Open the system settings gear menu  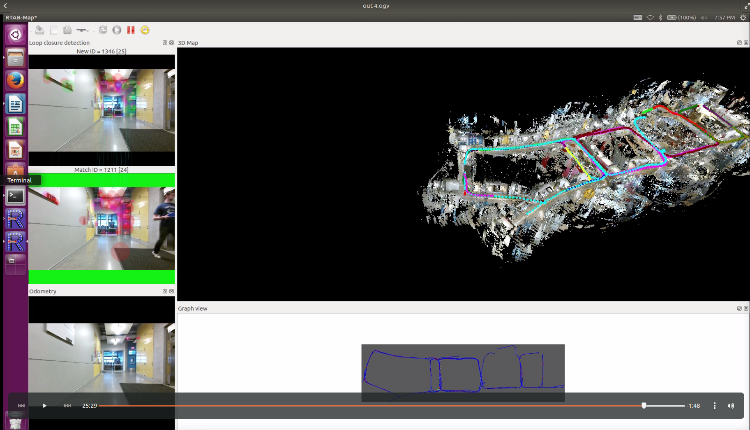pos(741,17)
